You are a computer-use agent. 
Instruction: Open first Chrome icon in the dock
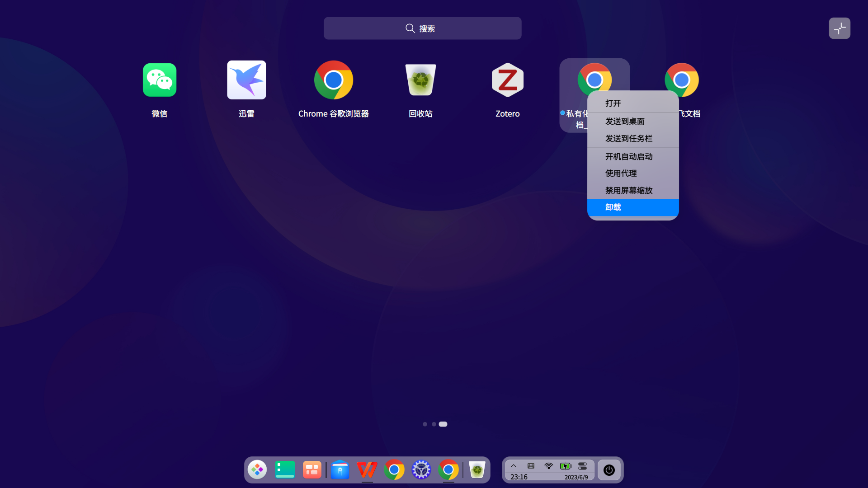[394, 470]
